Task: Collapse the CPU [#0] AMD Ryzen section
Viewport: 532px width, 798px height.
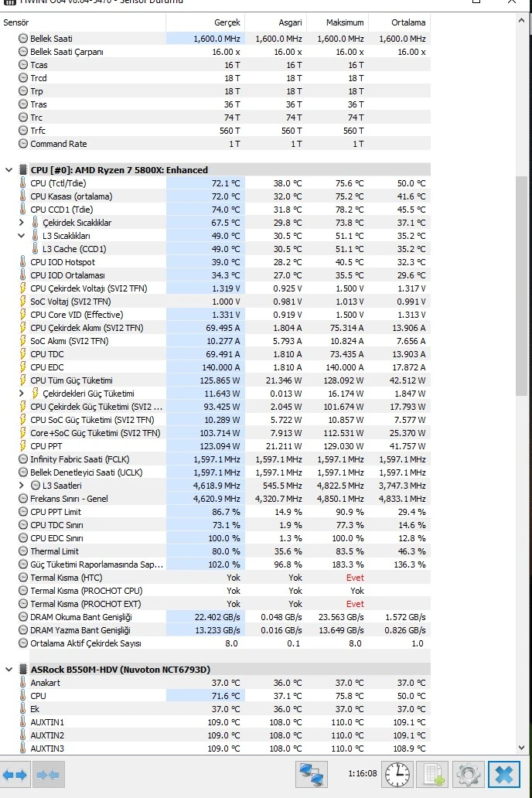Action: click(x=9, y=169)
